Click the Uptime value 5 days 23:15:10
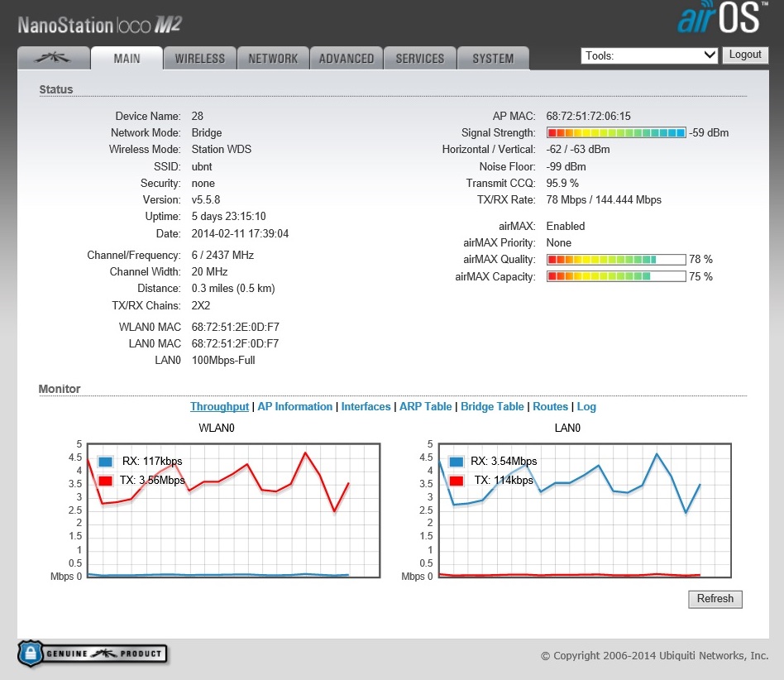The width and height of the screenshot is (784, 680). pos(229,217)
